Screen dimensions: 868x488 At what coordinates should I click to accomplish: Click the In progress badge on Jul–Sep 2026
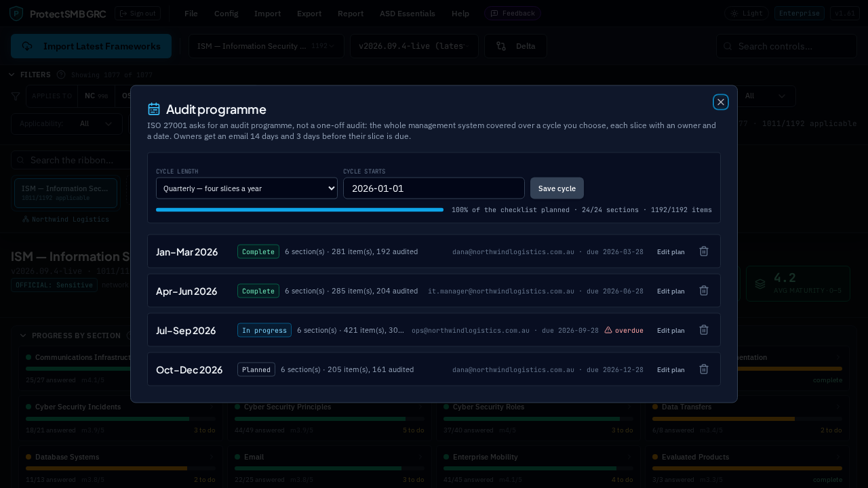click(x=264, y=330)
